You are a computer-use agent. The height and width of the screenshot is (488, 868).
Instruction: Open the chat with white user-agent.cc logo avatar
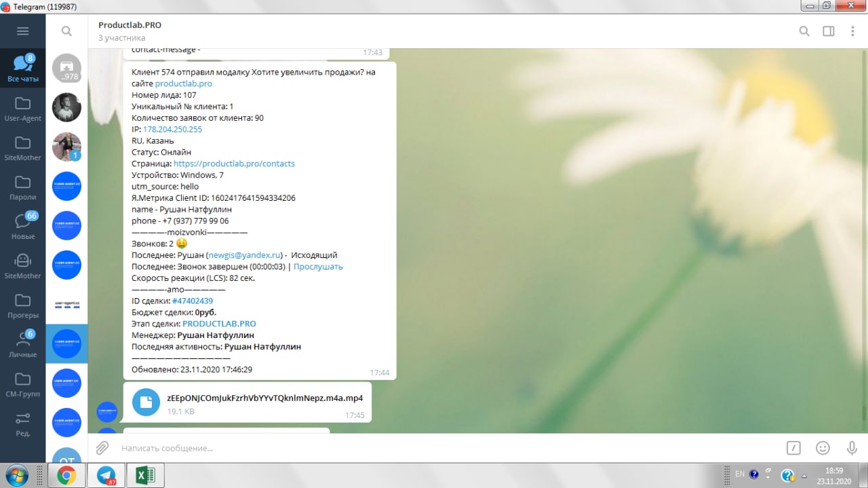pos(66,304)
